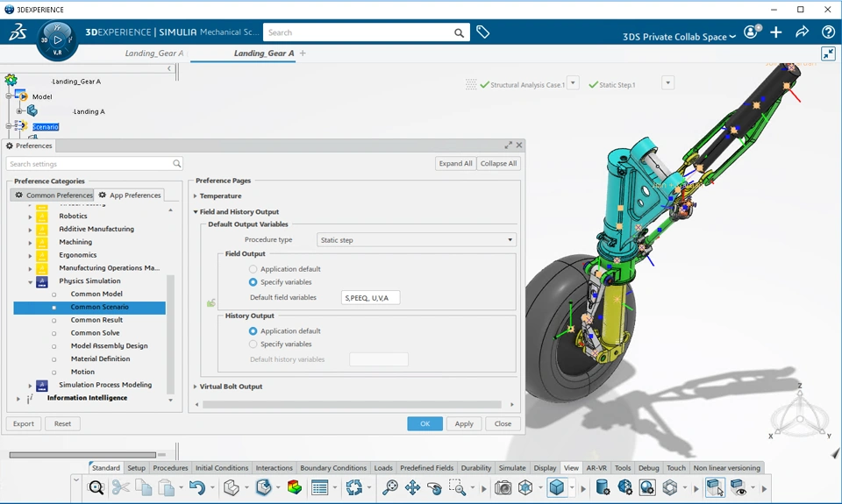Click the Reset button
The height and width of the screenshot is (504, 842).
[x=62, y=423]
